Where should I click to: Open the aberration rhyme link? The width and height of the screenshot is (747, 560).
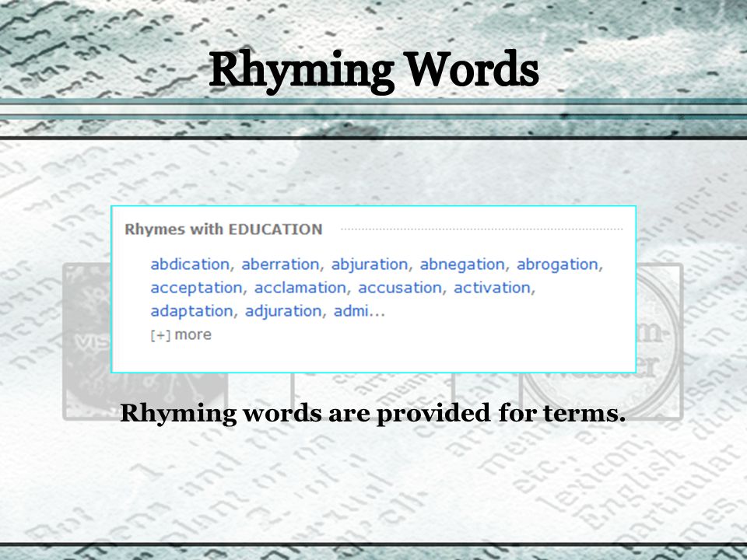coord(280,264)
